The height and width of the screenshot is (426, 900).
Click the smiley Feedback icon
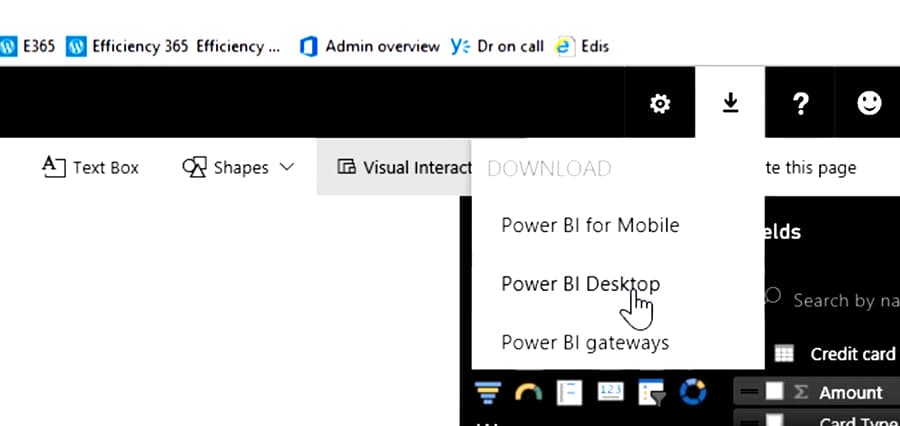(x=869, y=103)
